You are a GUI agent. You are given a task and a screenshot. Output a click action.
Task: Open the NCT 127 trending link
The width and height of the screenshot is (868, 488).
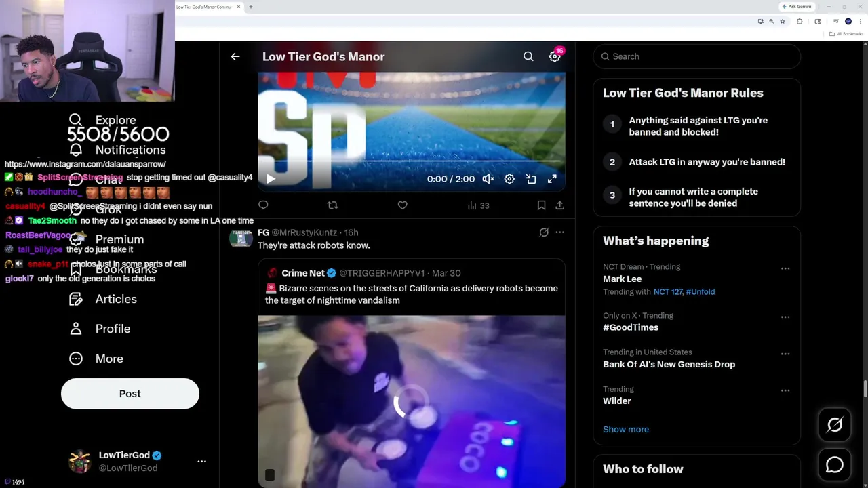(x=668, y=292)
